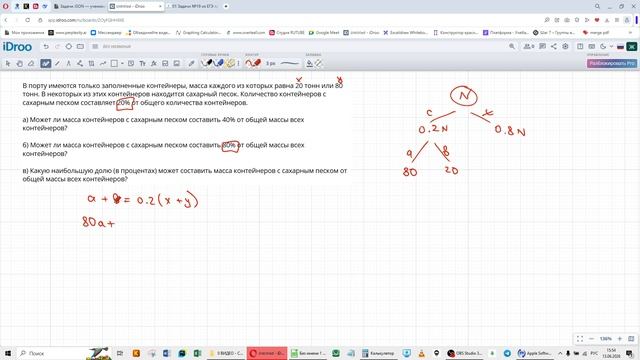Screen dimensions: 640x360
Task: Select the eraser tool
Action: click(31, 63)
